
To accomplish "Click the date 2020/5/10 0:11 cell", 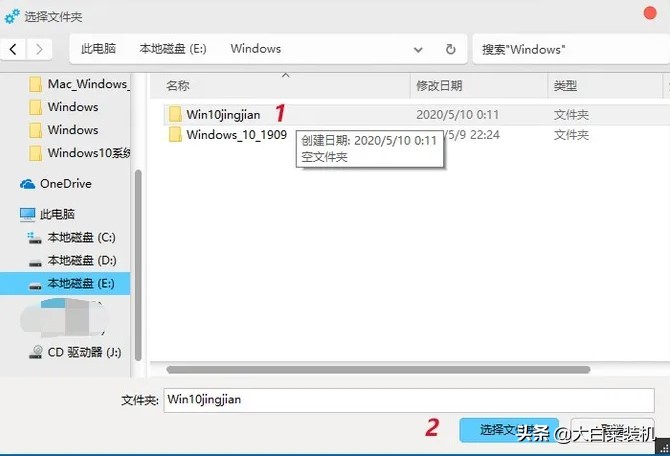I will click(457, 115).
